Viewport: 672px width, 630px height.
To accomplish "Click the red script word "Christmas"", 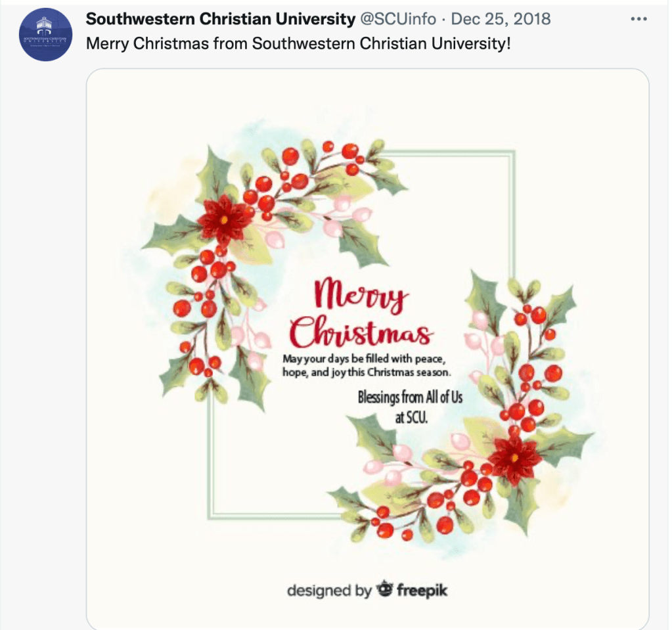I will [361, 332].
